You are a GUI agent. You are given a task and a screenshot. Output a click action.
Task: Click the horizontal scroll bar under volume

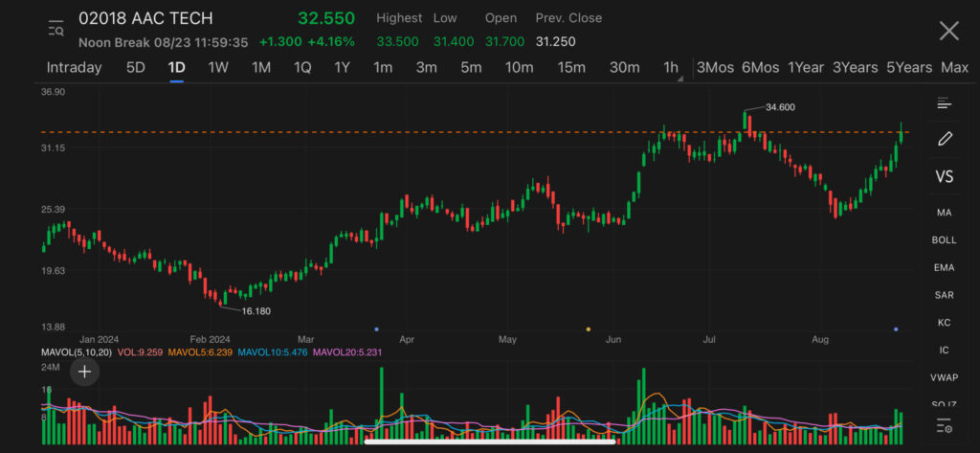[x=489, y=442]
